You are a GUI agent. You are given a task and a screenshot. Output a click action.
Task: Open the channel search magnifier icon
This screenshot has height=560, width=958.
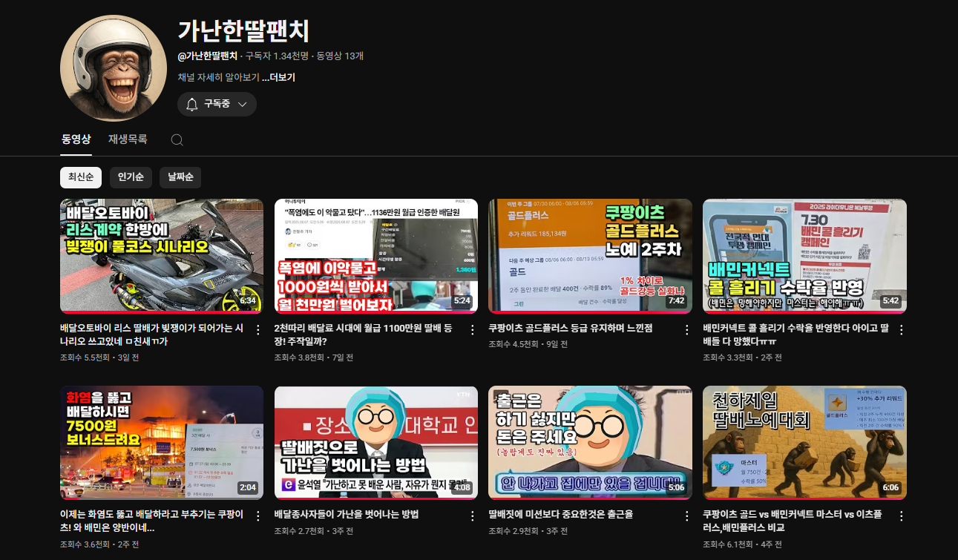177,139
